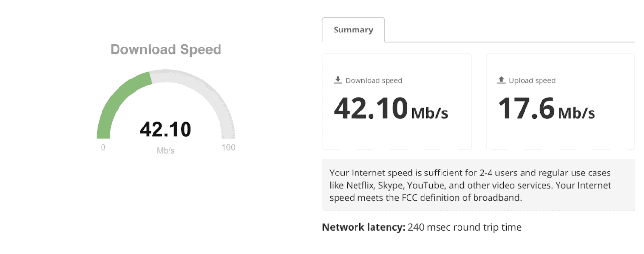The image size is (644, 254).
Task: Click the "Network latency:" bold label
Action: (363, 227)
